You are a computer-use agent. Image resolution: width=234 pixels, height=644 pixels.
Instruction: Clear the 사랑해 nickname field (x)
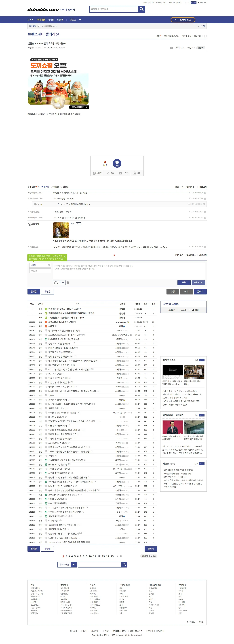pyautogui.click(x=48, y=265)
